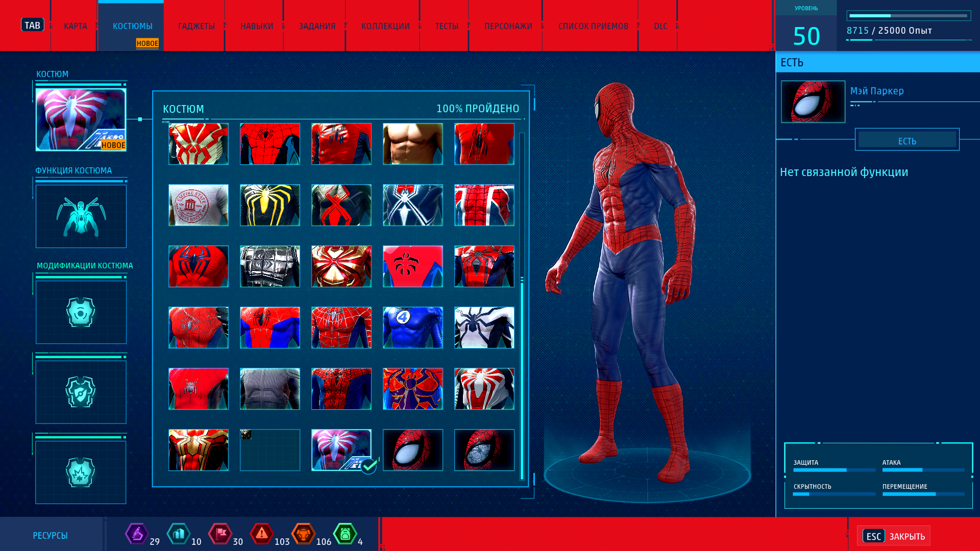Click the purple research token resource icon
This screenshot has width=980, height=551.
136,534
